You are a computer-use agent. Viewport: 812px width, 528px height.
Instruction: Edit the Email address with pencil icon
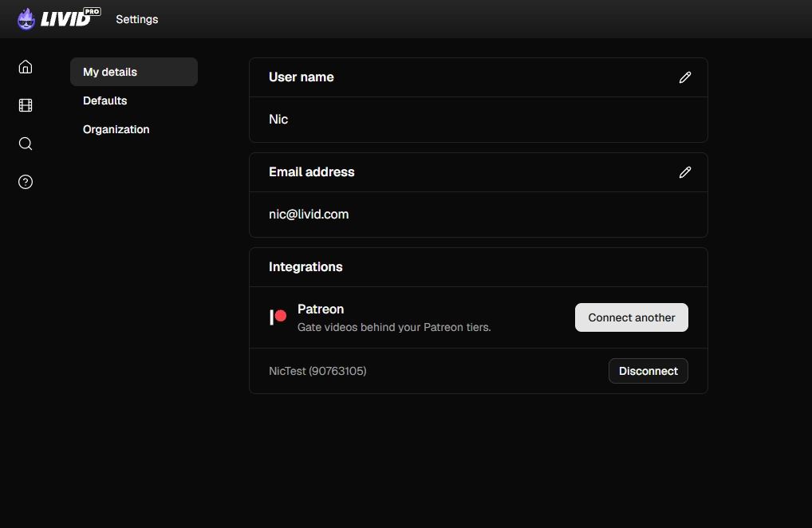[685, 171]
